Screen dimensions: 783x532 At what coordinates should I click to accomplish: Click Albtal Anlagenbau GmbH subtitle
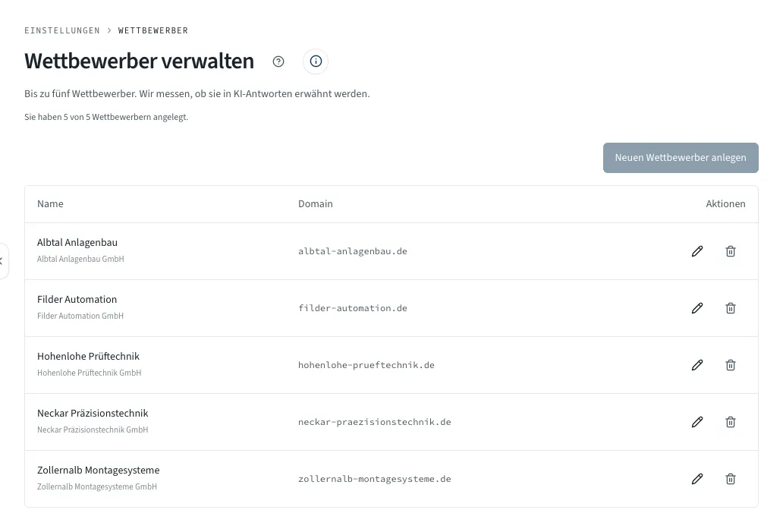pyautogui.click(x=80, y=260)
